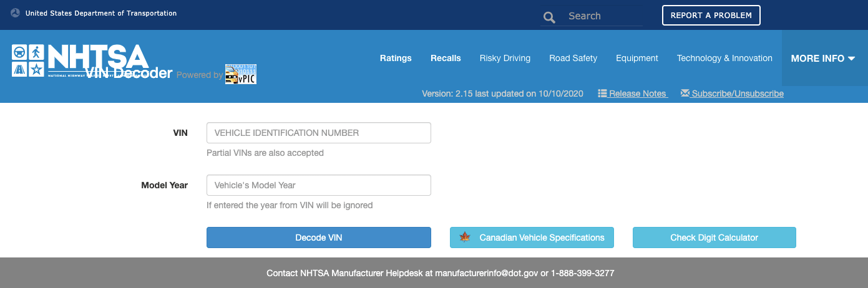The height and width of the screenshot is (288, 868).
Task: Click the Subscribe envelope icon
Action: pos(685,94)
